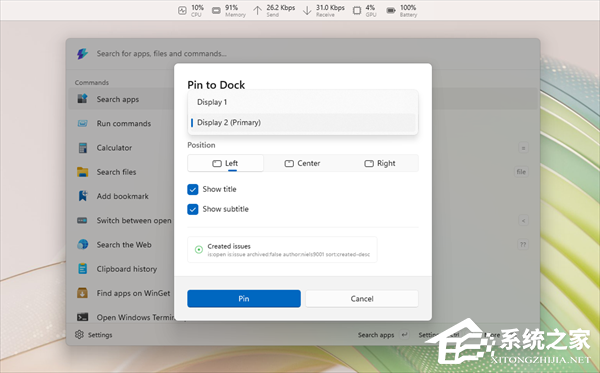
Task: Click the '31.0 Kbps' receive value
Action: (x=330, y=7)
